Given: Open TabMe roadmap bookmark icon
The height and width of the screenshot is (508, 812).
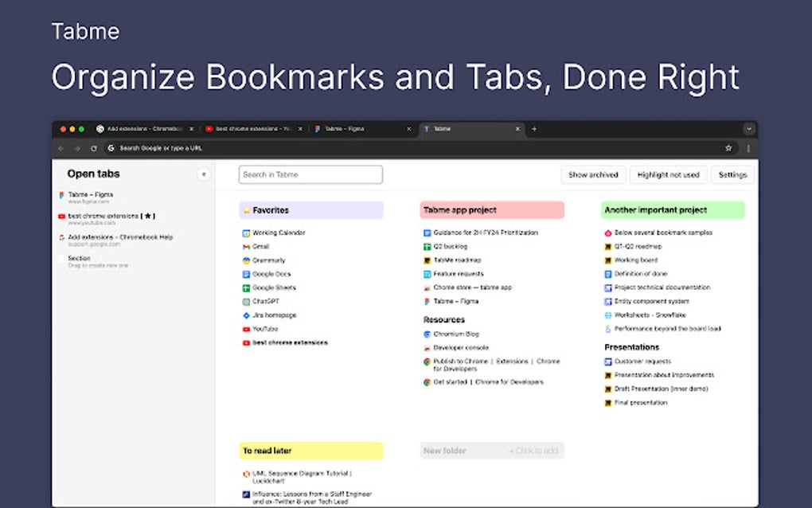Looking at the screenshot, I should (x=427, y=260).
